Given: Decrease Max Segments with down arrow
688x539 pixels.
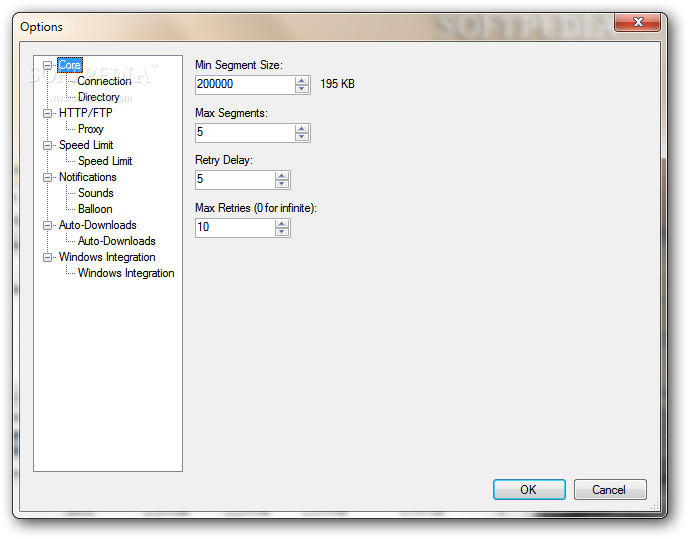Looking at the screenshot, I should tap(302, 137).
